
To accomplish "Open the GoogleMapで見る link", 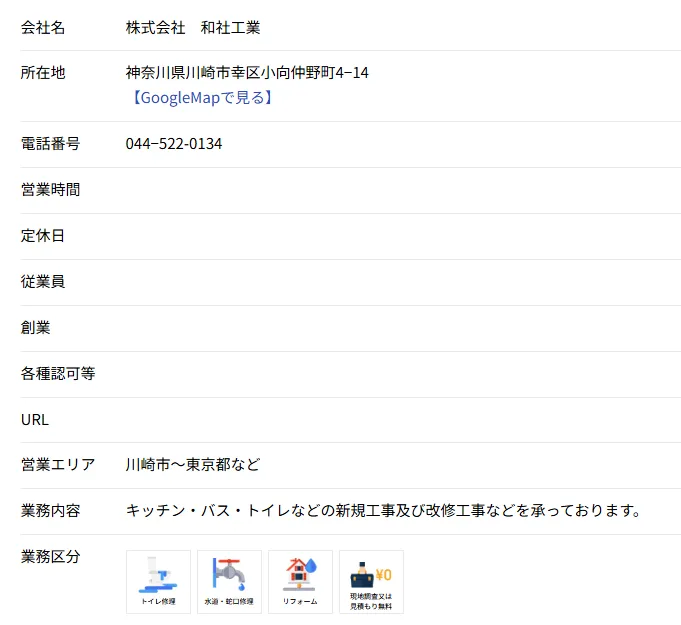I will tap(200, 98).
